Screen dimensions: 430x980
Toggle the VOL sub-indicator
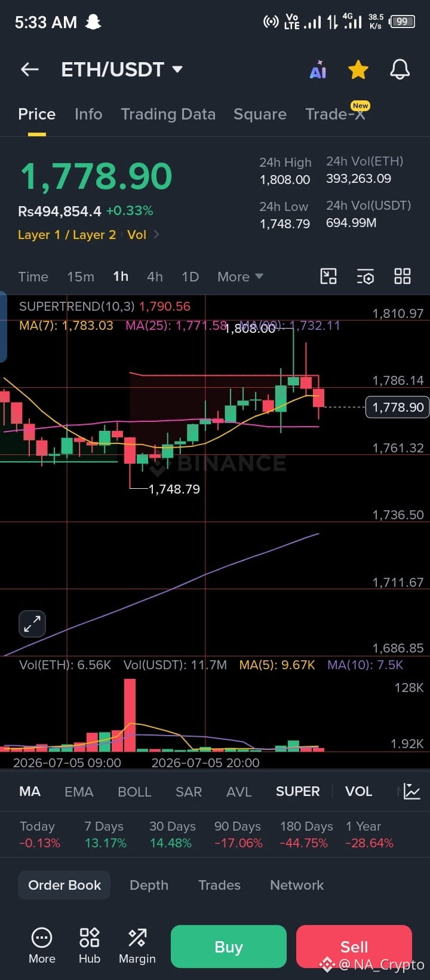coord(358,792)
